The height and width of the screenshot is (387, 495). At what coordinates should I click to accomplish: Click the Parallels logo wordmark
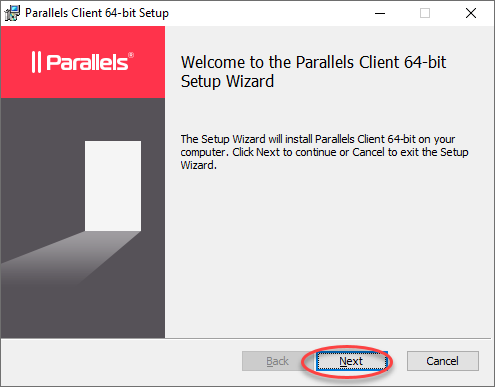pos(87,62)
